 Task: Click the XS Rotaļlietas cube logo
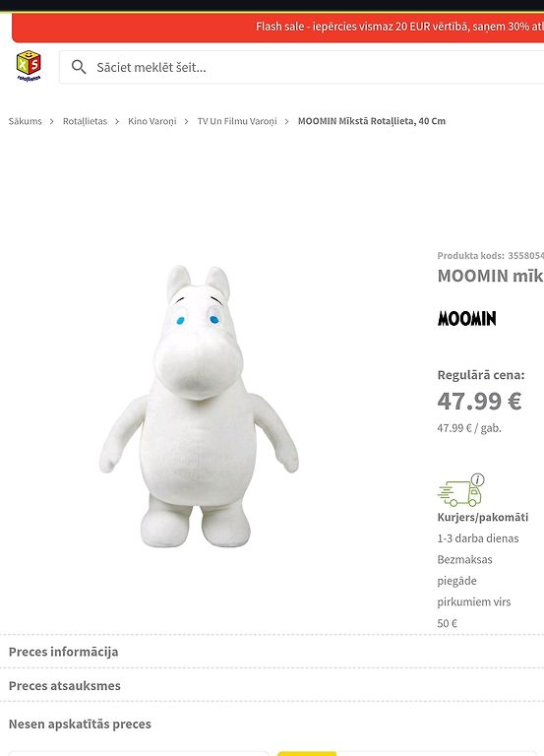pos(29,66)
